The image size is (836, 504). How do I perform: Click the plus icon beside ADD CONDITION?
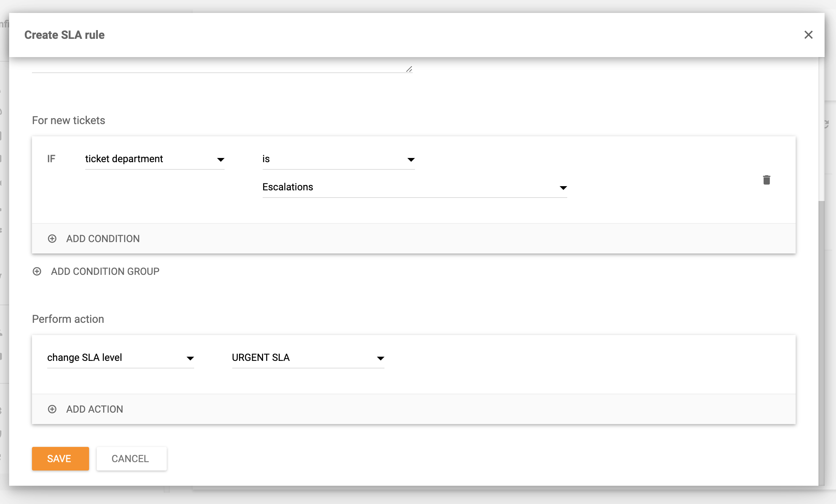point(52,239)
